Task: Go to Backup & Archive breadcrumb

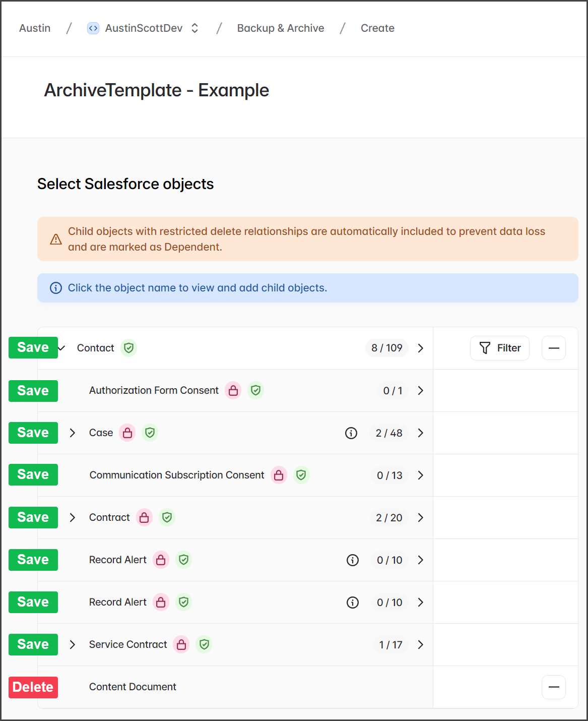Action: 281,28
